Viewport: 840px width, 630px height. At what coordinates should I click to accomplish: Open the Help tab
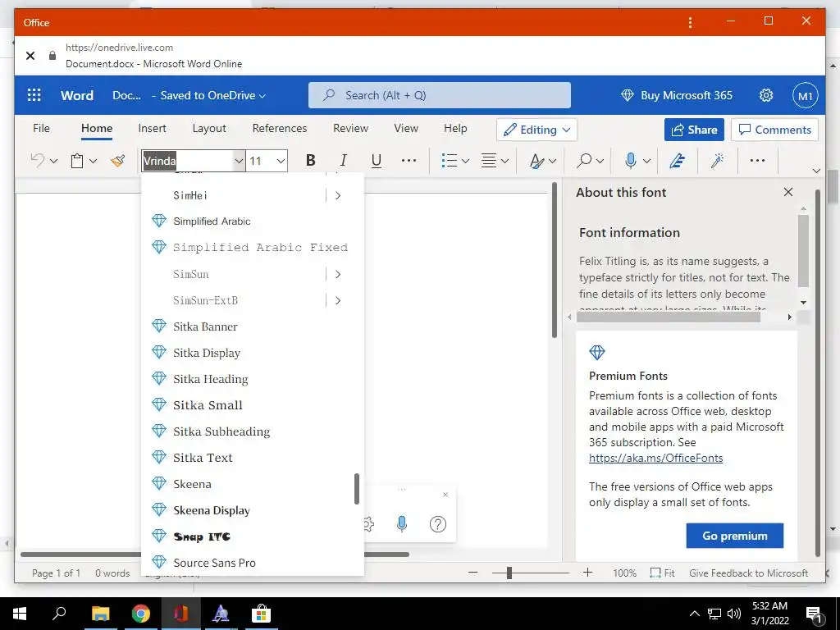(x=455, y=129)
